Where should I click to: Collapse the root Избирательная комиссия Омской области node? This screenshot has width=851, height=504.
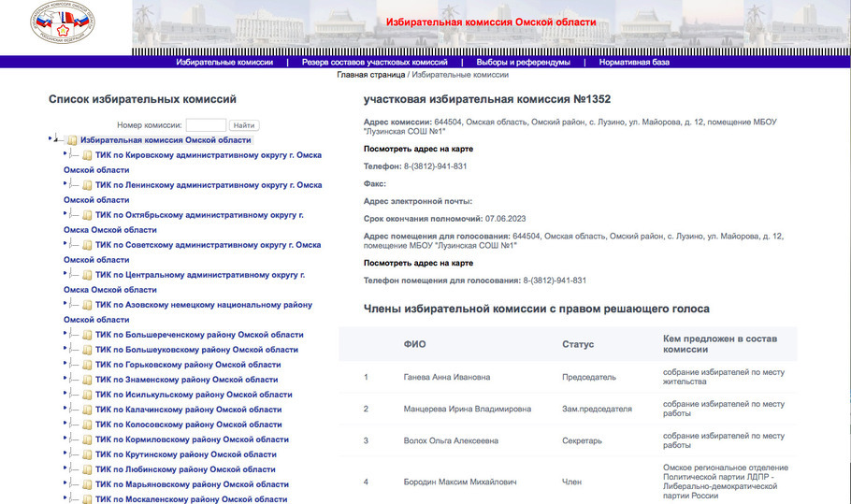click(50, 139)
